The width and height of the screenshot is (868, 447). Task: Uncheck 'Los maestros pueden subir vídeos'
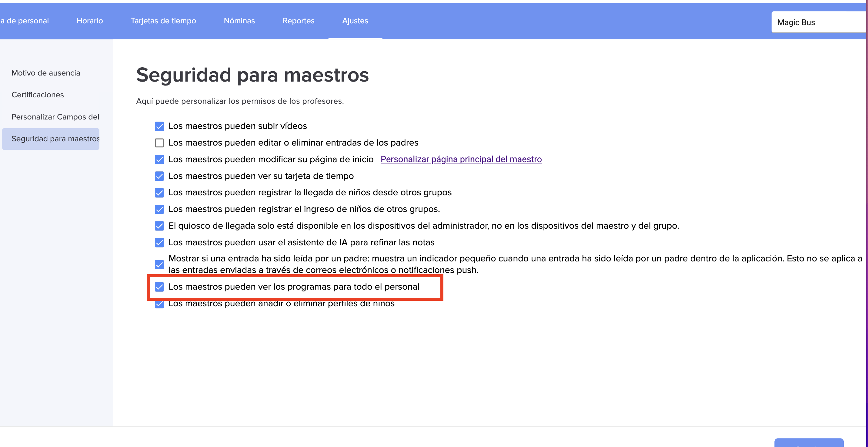(x=159, y=126)
